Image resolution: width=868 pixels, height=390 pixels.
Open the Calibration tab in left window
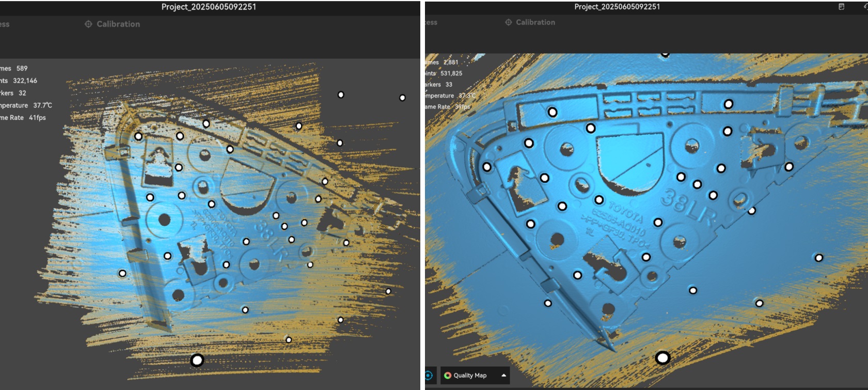point(113,24)
